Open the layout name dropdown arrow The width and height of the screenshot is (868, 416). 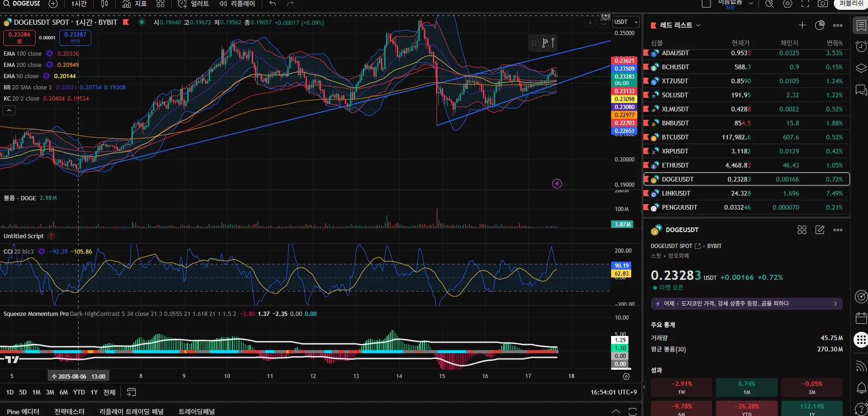[751, 4]
